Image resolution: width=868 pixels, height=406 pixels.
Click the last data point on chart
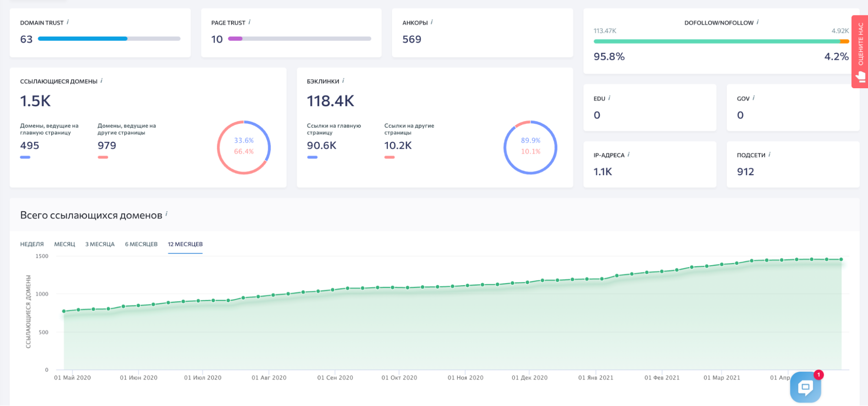(x=841, y=260)
